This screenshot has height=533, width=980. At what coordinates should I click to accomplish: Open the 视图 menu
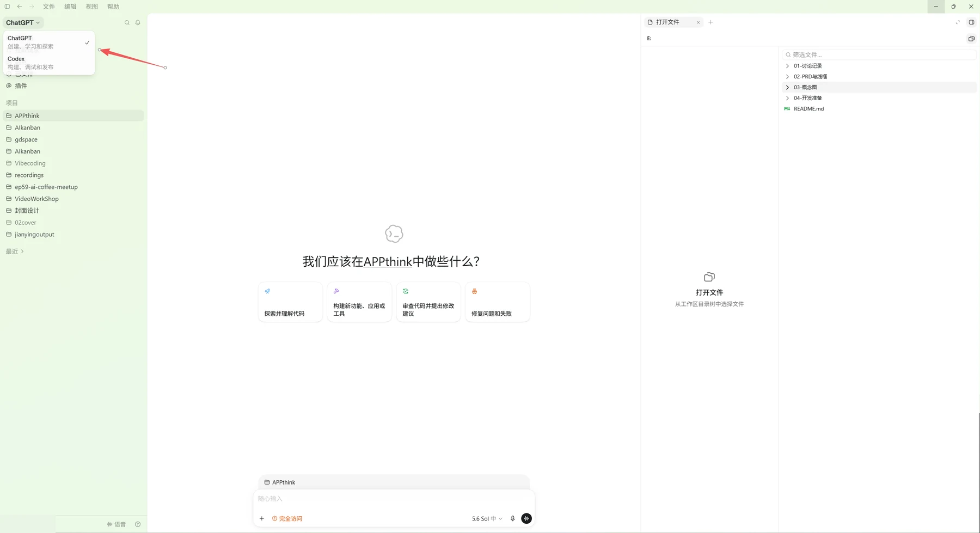tap(92, 7)
